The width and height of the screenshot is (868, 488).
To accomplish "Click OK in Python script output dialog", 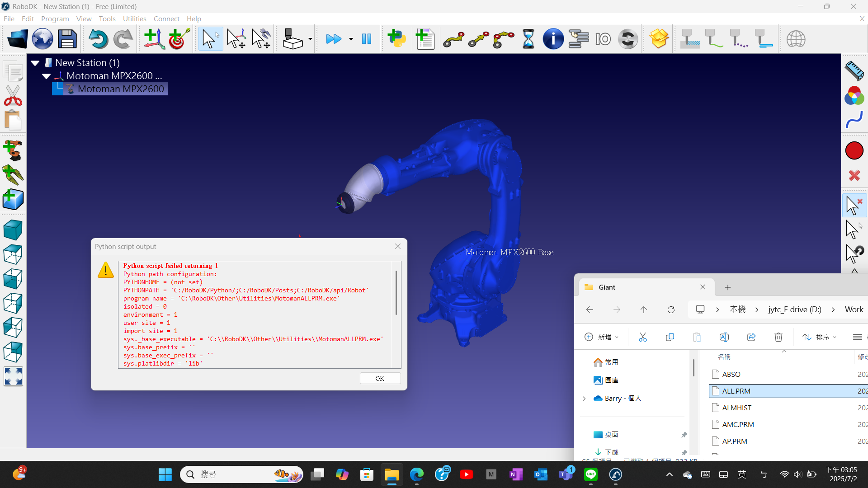I will [380, 378].
